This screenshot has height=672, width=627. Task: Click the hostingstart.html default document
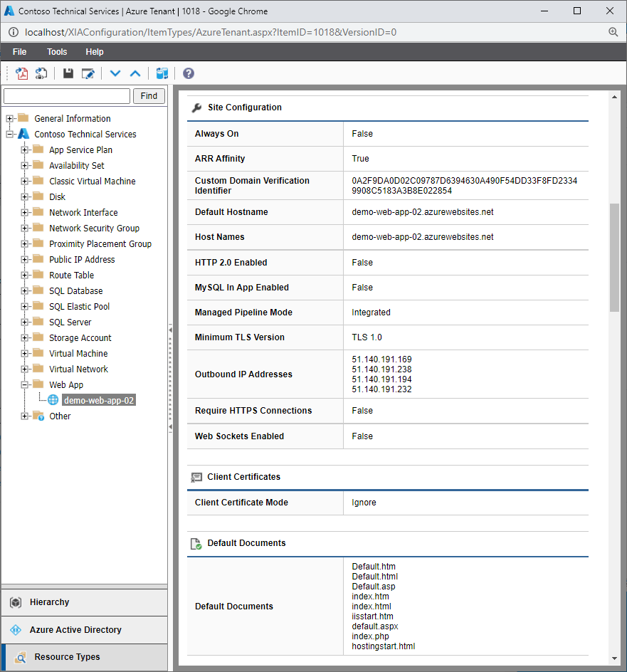(x=384, y=646)
